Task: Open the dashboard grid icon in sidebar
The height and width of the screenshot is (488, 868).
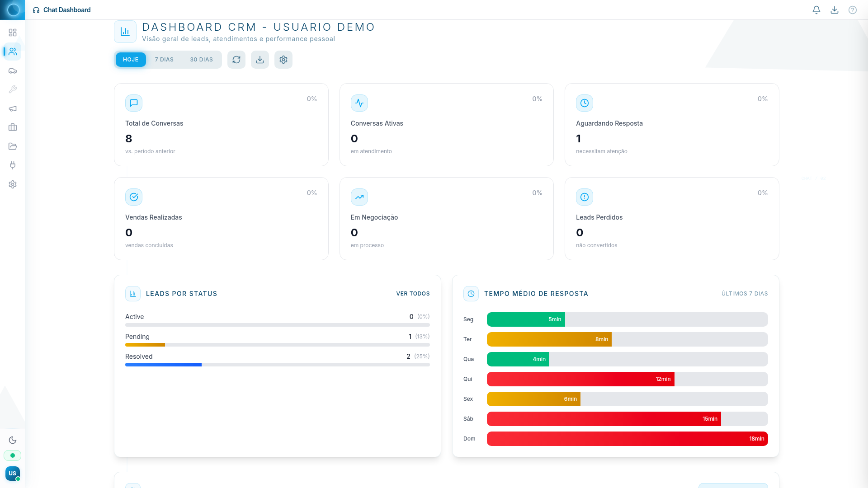Action: pyautogui.click(x=13, y=33)
